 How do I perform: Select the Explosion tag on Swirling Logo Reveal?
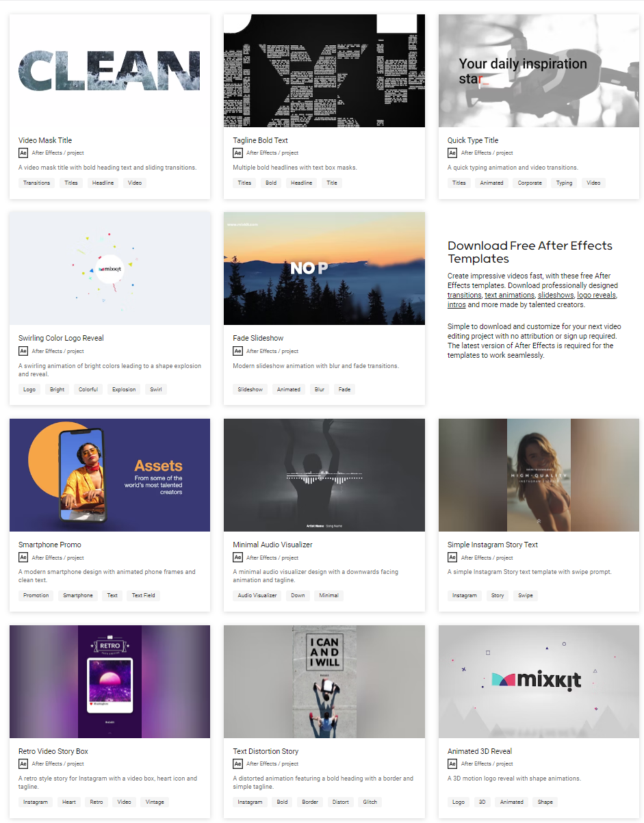coord(124,389)
